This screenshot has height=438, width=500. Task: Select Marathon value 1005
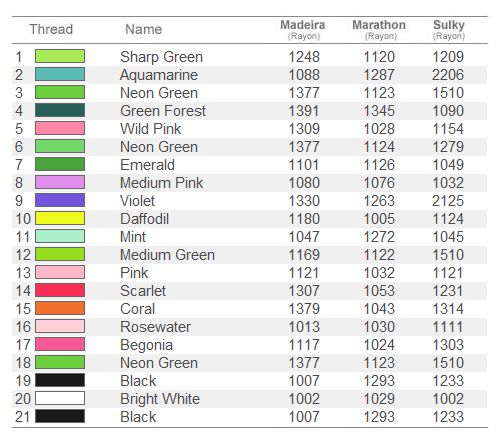pos(379,219)
